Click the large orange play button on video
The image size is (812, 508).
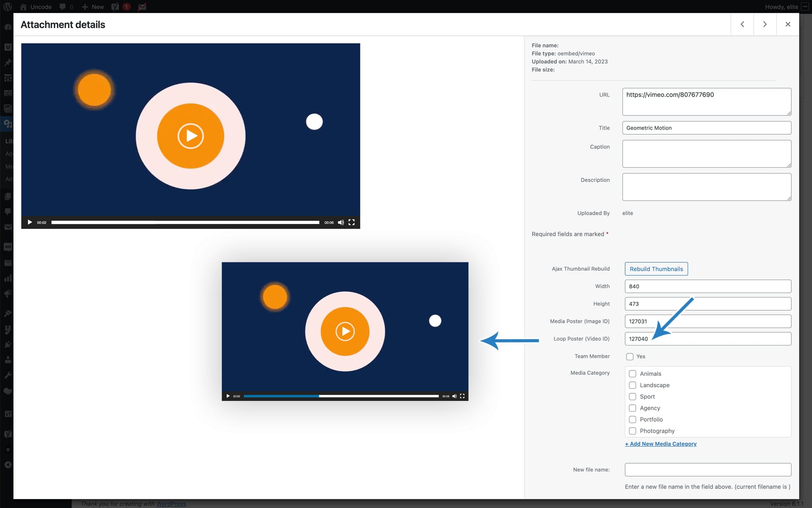point(190,136)
